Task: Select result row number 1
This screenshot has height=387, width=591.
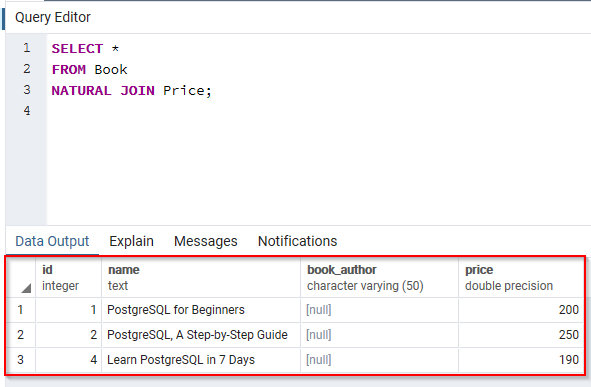Action: pyautogui.click(x=20, y=310)
